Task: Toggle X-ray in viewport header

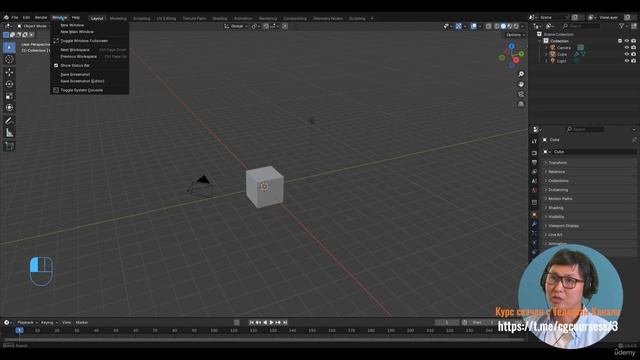Action: pos(489,26)
